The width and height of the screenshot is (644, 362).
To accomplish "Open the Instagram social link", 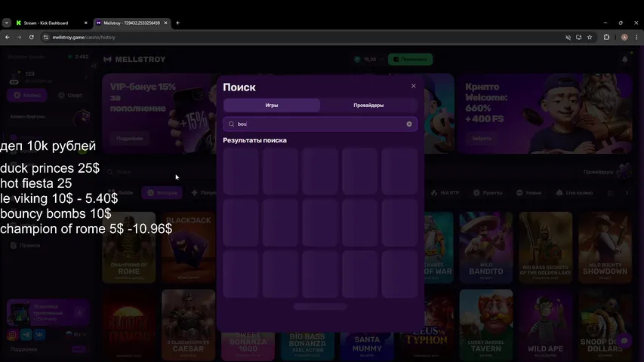I will point(13,335).
